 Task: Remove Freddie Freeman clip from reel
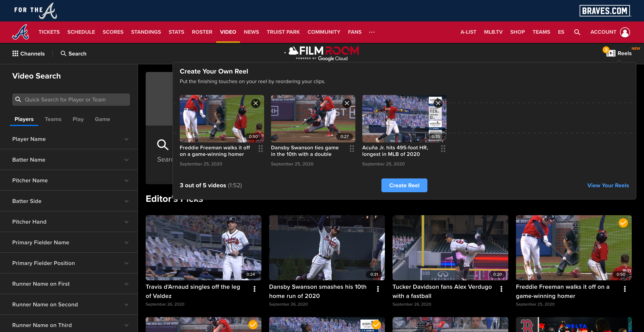255,103
